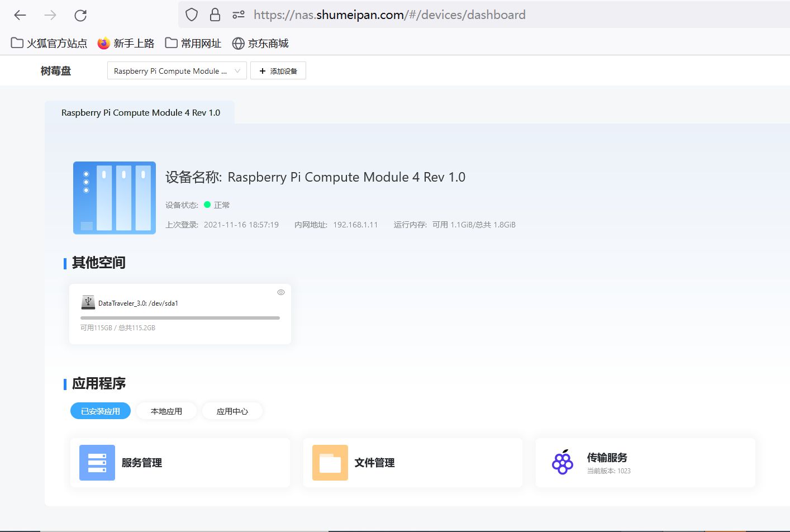Screen dimensions: 790x532
Task: Click the internal IP 192.168.1.11
Action: [355, 225]
